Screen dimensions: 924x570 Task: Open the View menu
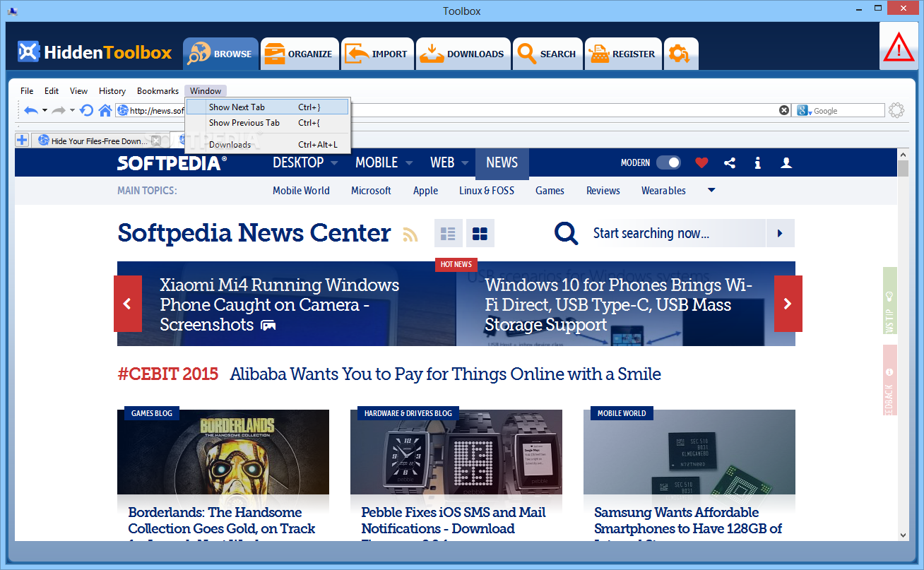[79, 91]
